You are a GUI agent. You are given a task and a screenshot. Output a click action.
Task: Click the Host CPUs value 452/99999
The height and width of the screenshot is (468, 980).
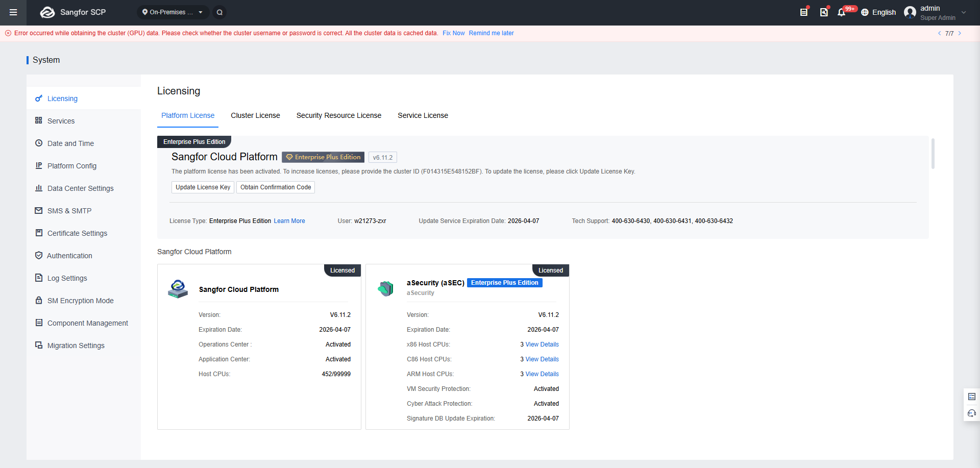[336, 374]
